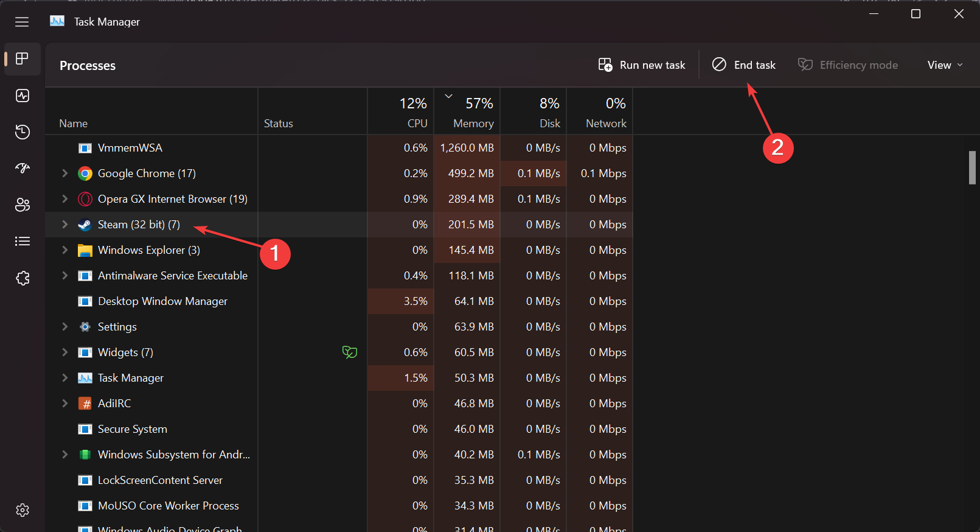The height and width of the screenshot is (532, 980).
Task: Open the Performance page icon
Action: point(23,96)
